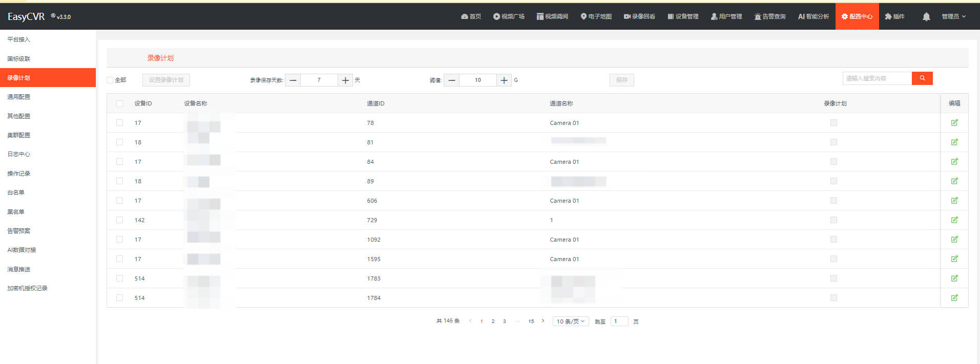
Task: Click the orange search magnifier button
Action: click(x=922, y=78)
